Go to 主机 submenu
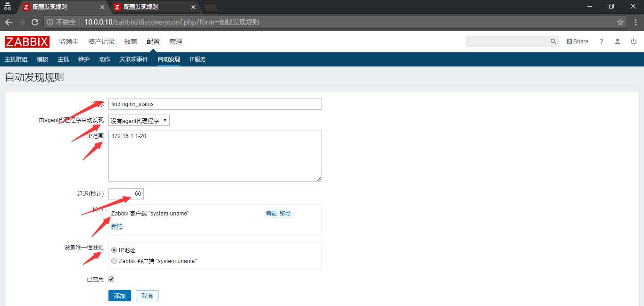The height and width of the screenshot is (306, 644). (x=63, y=59)
